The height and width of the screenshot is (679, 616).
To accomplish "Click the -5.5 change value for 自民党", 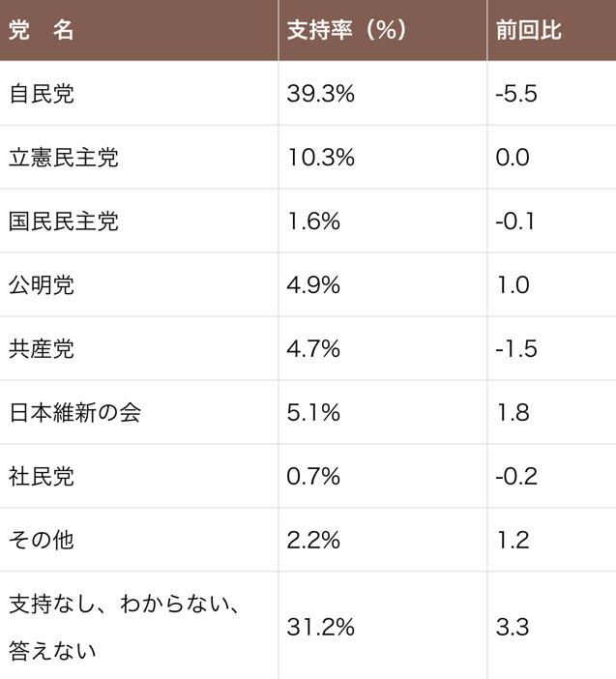I will pos(516,94).
